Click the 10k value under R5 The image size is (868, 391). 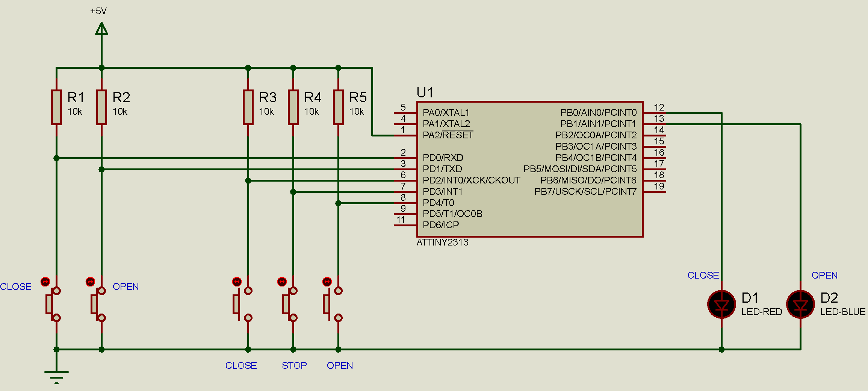[x=357, y=112]
